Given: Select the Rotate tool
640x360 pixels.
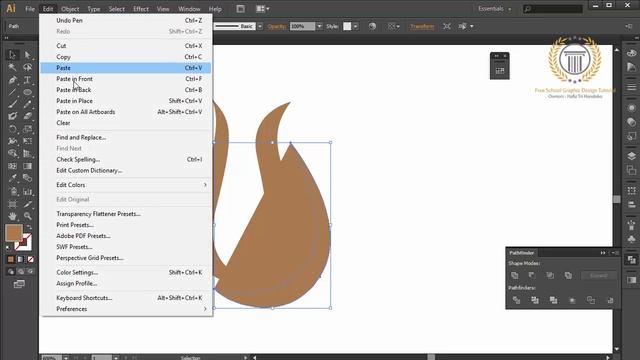Looking at the screenshot, I should coord(12,129).
